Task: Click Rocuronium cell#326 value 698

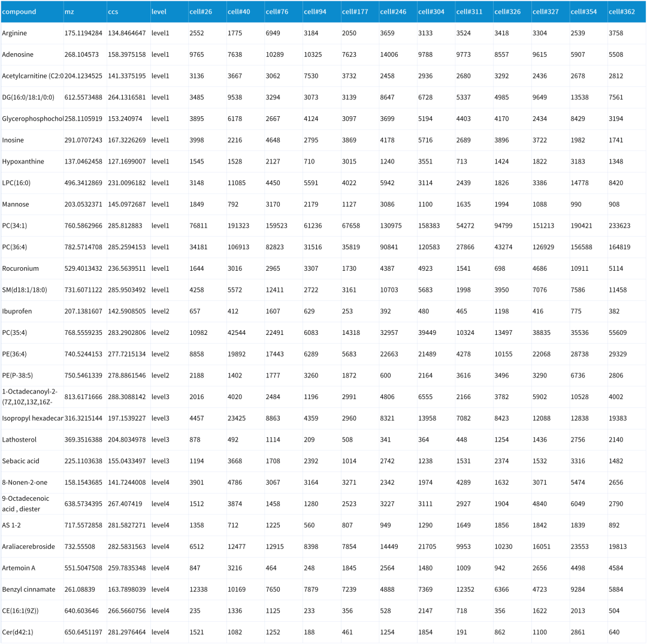Action: 500,268
